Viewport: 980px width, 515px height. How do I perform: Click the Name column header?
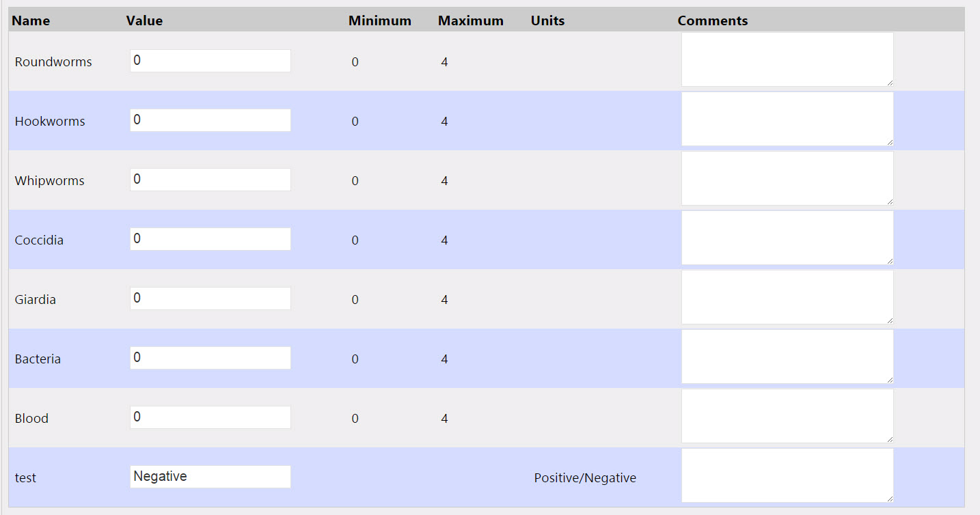[31, 20]
